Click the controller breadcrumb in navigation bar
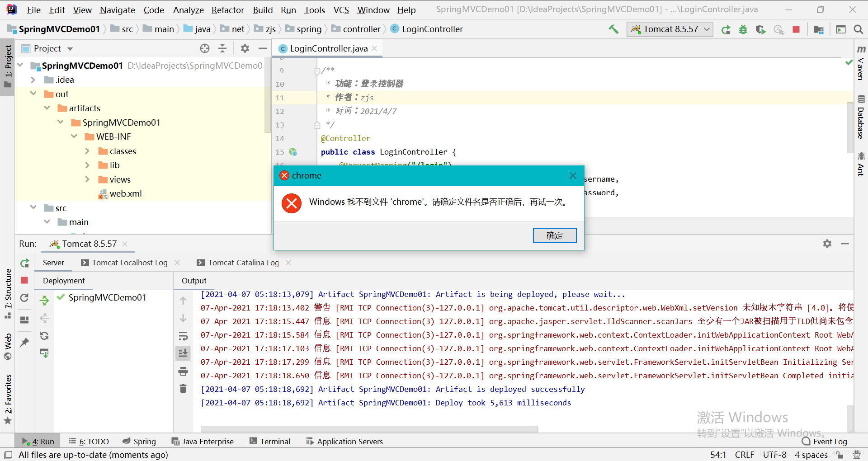868x461 pixels. (x=356, y=29)
